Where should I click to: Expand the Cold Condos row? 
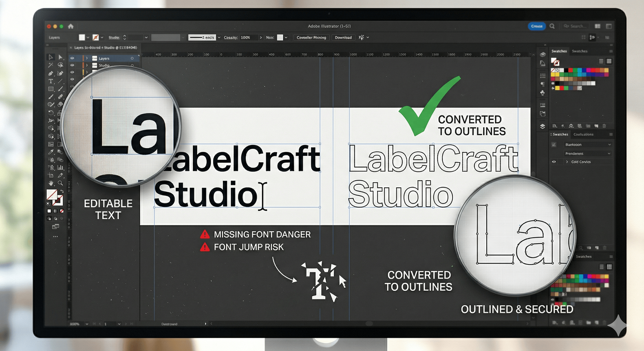567,162
